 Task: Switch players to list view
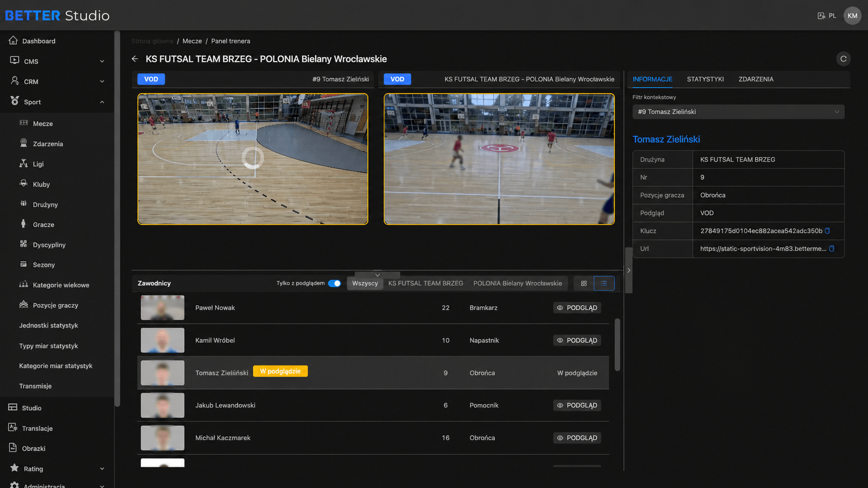[604, 283]
